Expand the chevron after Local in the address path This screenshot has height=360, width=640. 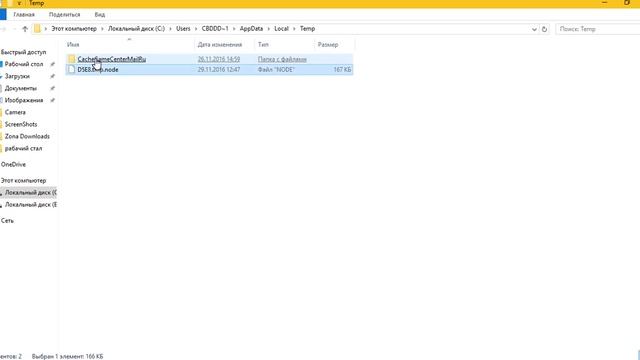coord(294,29)
